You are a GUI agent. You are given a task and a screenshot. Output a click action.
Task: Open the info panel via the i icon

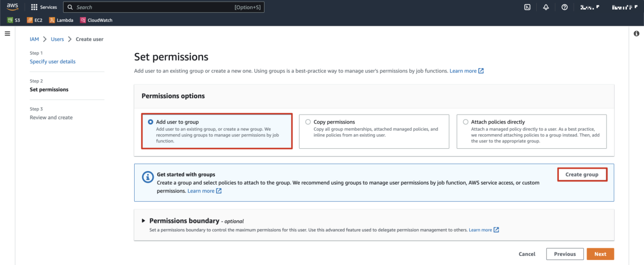[x=636, y=33]
